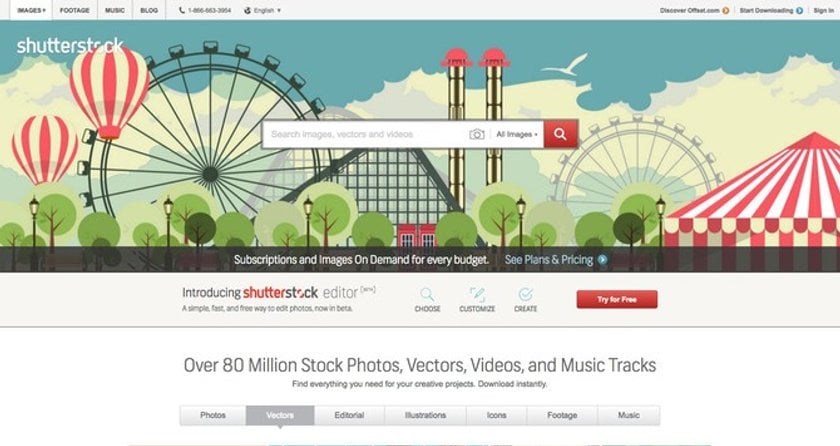Click the phone icon in top bar

click(x=182, y=10)
